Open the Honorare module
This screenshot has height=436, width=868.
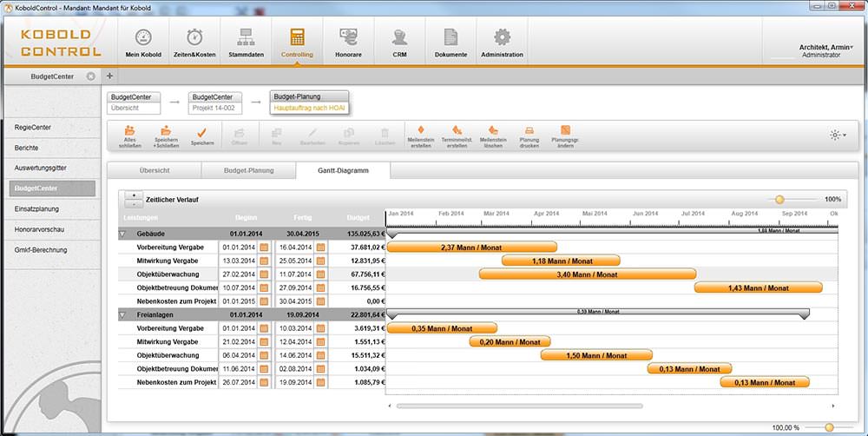click(348, 42)
